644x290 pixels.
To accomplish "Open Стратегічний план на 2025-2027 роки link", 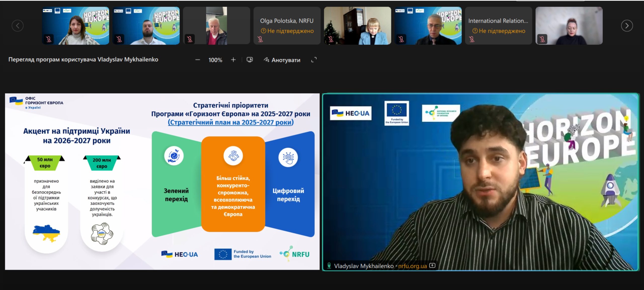I will [x=230, y=122].
